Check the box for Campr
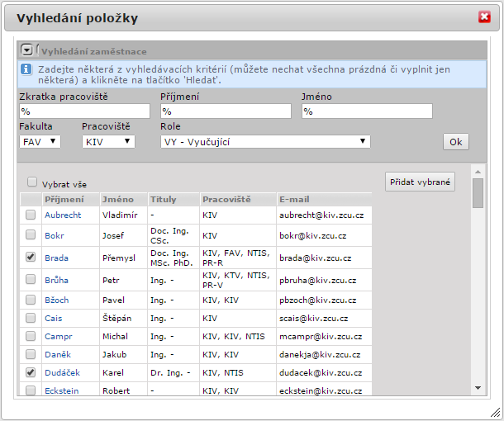This screenshot has width=504, height=421. click(x=31, y=336)
